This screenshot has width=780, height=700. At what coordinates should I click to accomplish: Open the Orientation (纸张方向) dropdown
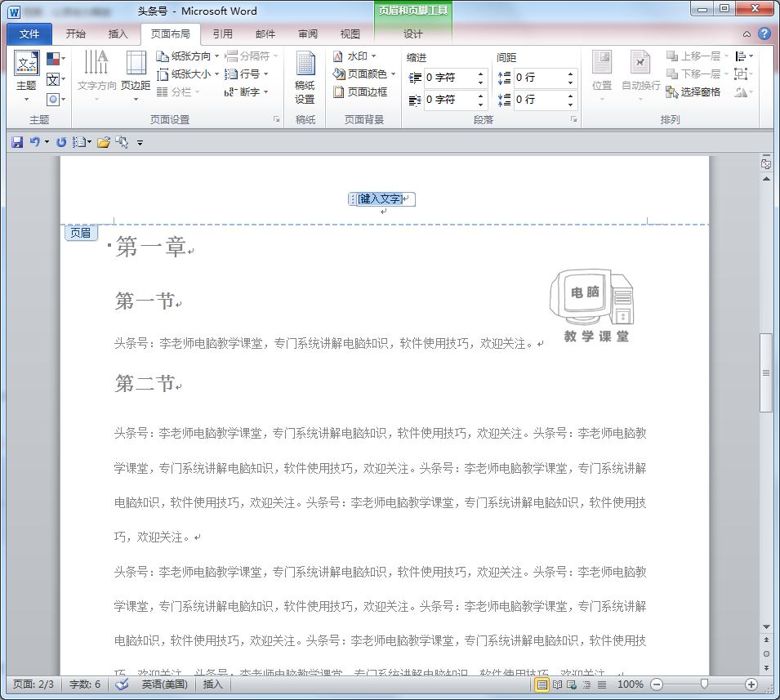point(188,56)
